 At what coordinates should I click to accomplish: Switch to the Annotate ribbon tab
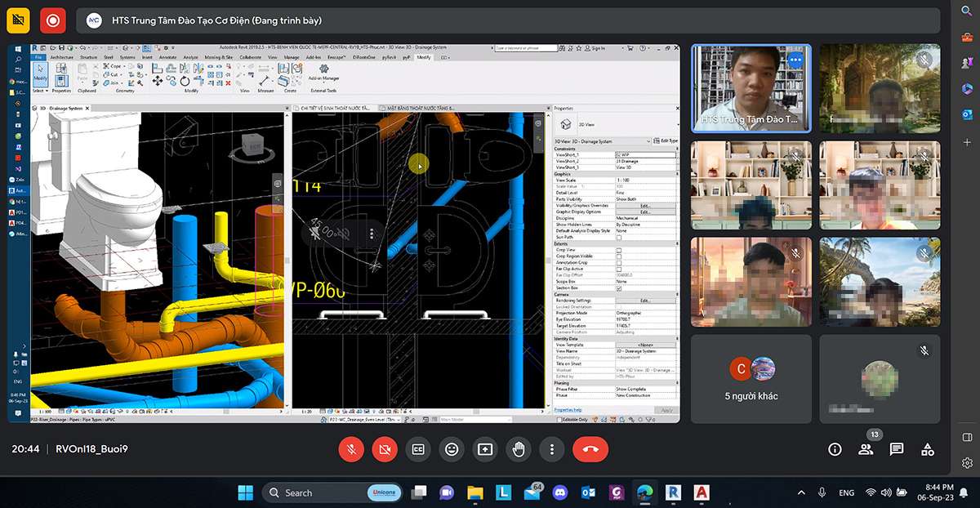[167, 58]
